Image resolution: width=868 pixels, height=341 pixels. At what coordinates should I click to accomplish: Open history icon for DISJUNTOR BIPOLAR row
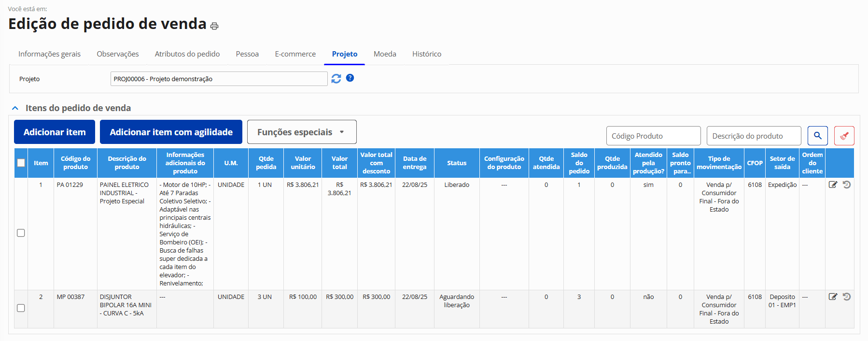[x=847, y=297]
